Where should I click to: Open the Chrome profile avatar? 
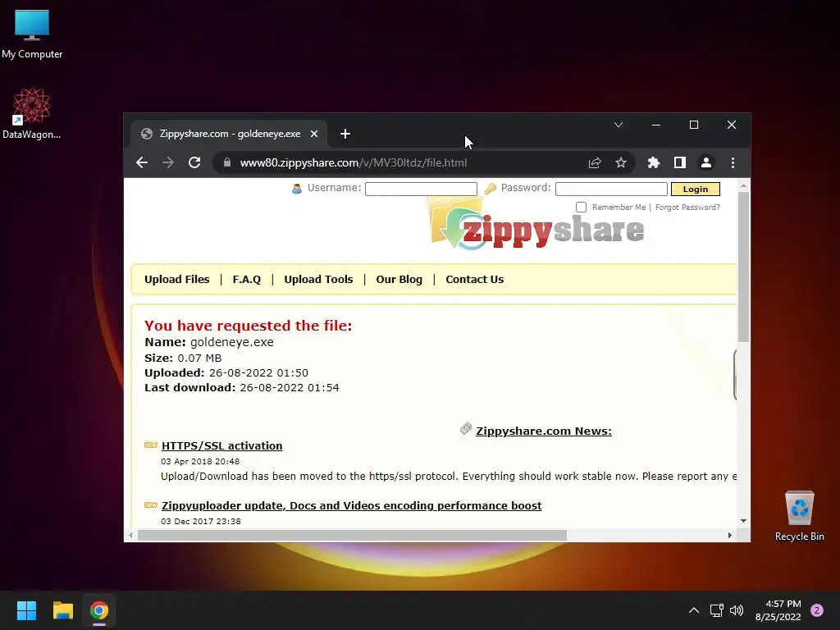pos(706,163)
